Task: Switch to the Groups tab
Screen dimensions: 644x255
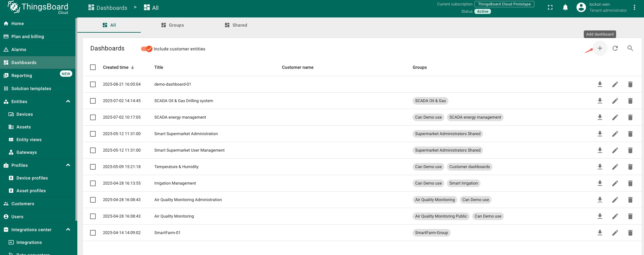Action: tap(172, 25)
